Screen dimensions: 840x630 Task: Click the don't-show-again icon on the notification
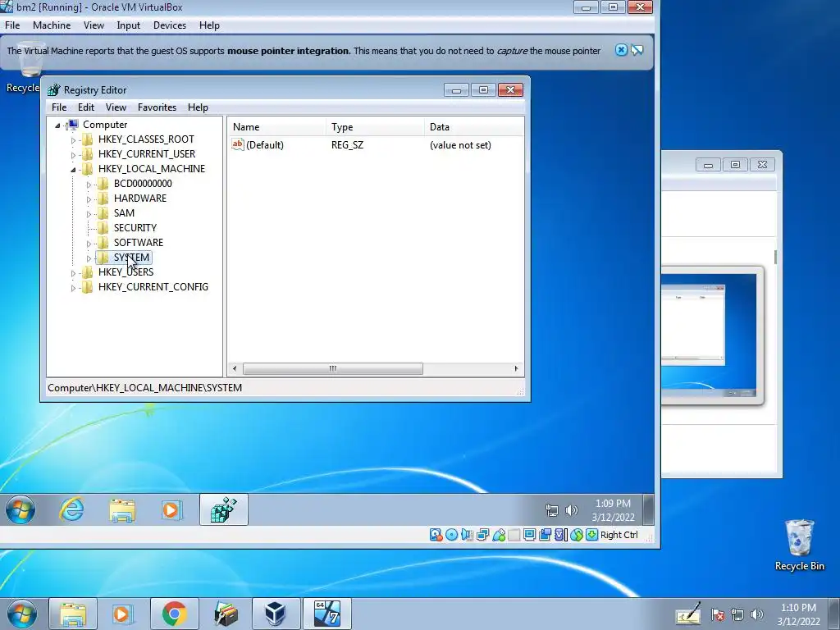[x=637, y=50]
